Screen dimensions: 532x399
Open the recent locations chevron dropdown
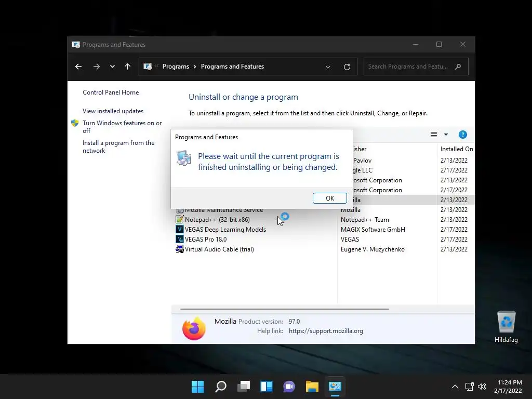tap(112, 66)
